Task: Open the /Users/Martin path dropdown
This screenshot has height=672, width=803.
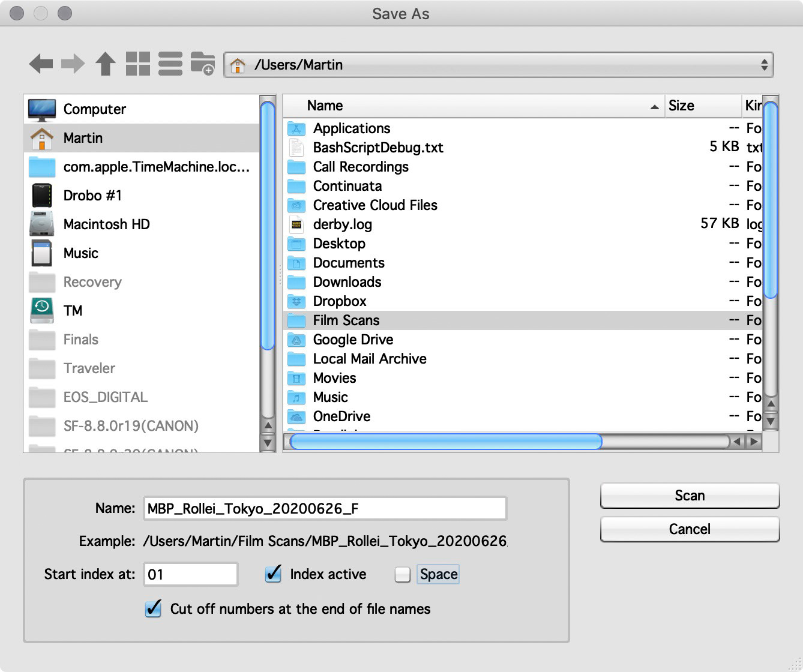Action: pos(498,65)
